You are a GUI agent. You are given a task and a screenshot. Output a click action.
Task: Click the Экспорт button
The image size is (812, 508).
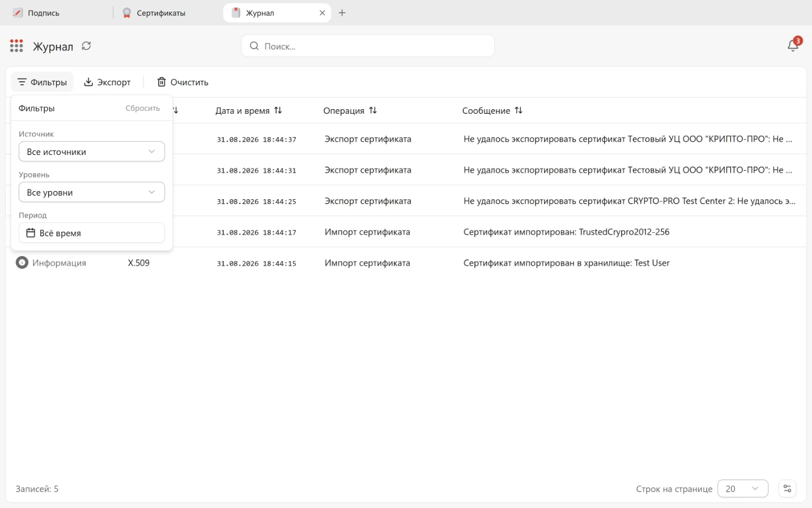pyautogui.click(x=107, y=82)
